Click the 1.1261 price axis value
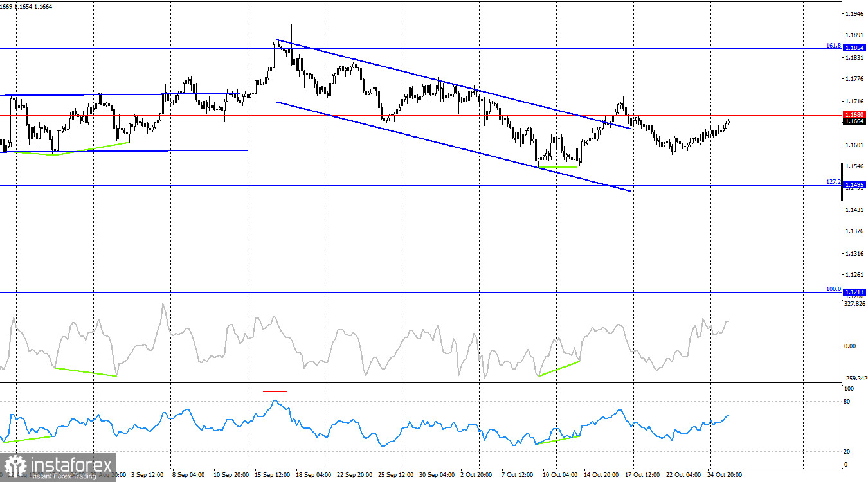The image size is (868, 482). (x=854, y=276)
